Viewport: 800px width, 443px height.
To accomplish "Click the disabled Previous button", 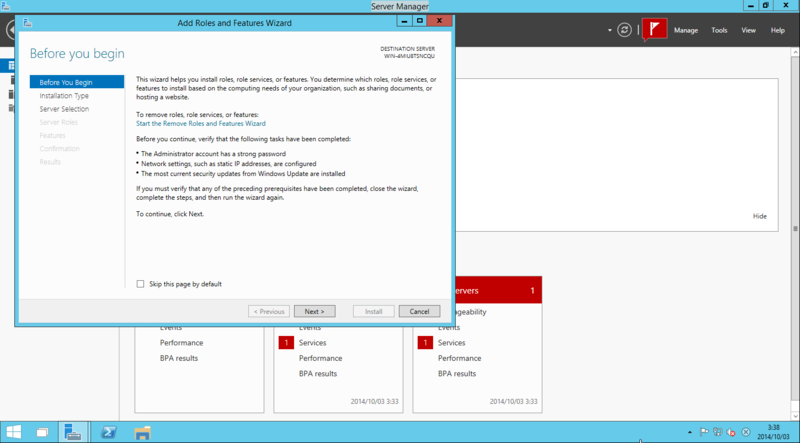I will pyautogui.click(x=269, y=311).
